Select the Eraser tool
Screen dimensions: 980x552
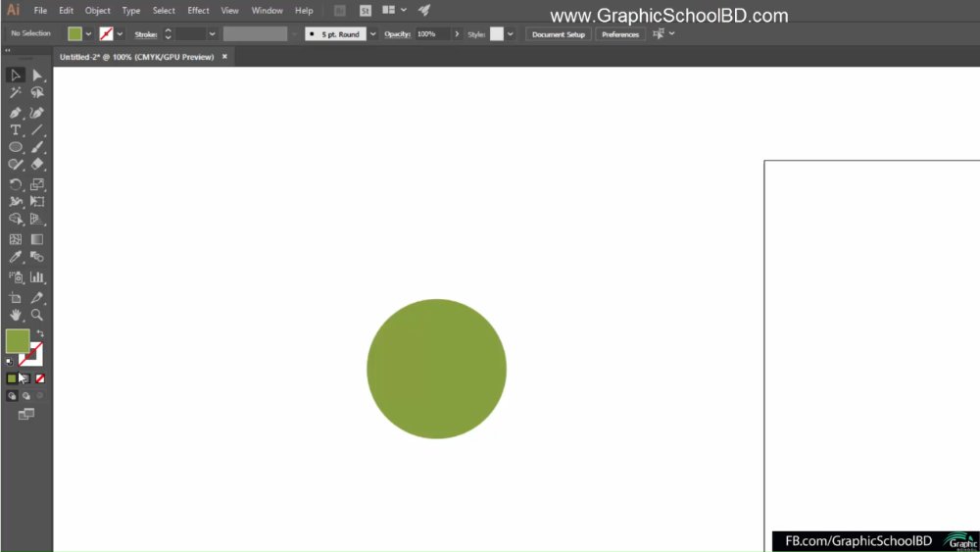[x=37, y=165]
